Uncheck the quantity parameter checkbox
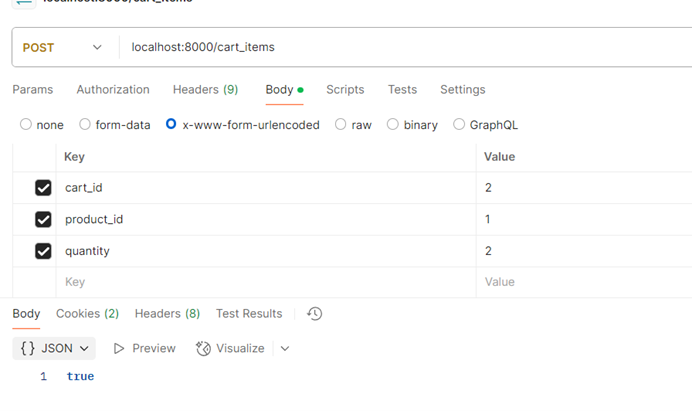Image resolution: width=692 pixels, height=411 pixels. 43,251
